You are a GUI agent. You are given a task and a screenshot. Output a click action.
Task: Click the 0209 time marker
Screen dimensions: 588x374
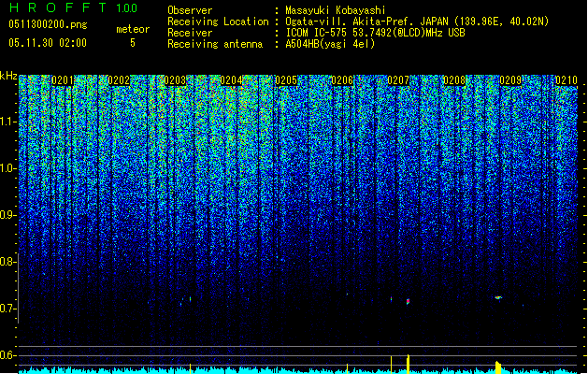click(x=510, y=80)
